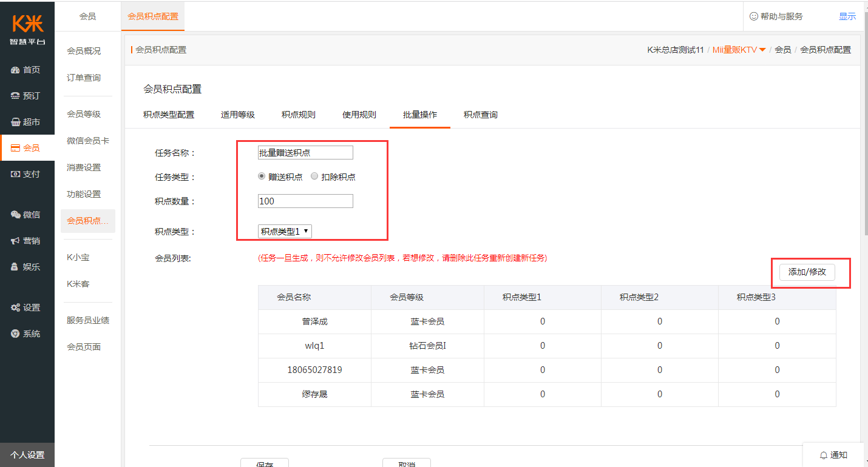Switch to the 适用等级 tab
Viewport: 868px width, 467px height.
[x=238, y=115]
